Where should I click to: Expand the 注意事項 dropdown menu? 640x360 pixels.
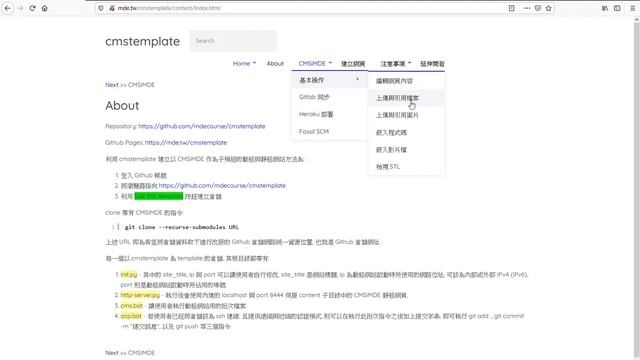(x=396, y=64)
